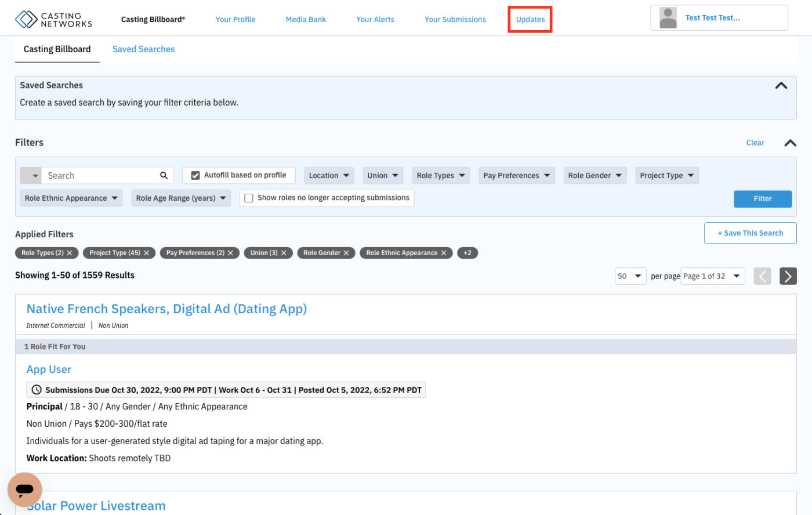The image size is (812, 515).
Task: Click + Save This Search button
Action: 751,233
